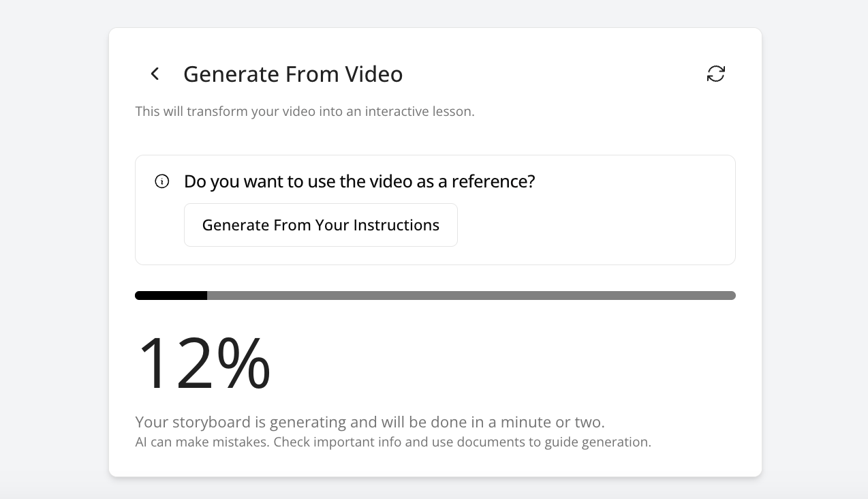Click the video-to-interactive-lesson subtitle text
868x499 pixels.
(x=305, y=111)
